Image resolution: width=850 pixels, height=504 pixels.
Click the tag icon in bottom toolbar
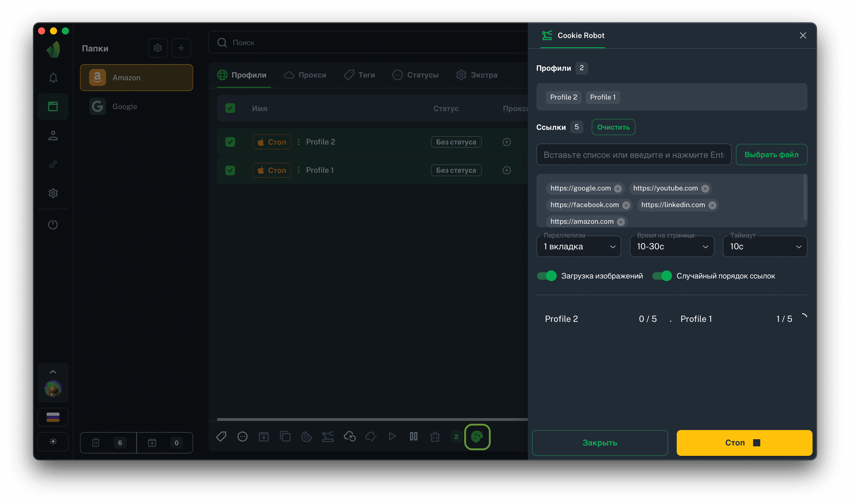coord(221,437)
